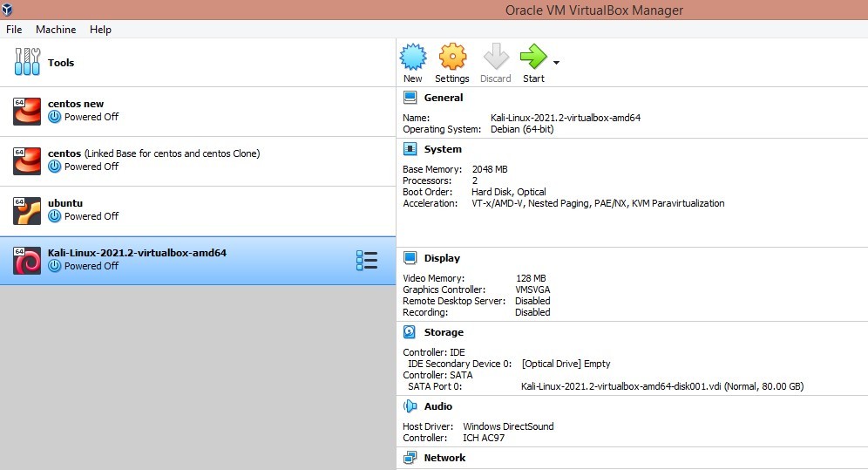Click the Kali-Linux VM swirl icon

27,261
